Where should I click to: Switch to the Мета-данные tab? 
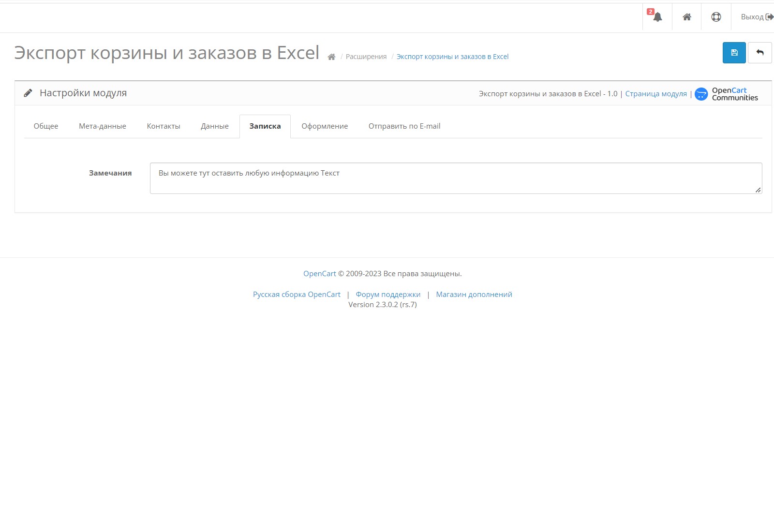coord(103,126)
